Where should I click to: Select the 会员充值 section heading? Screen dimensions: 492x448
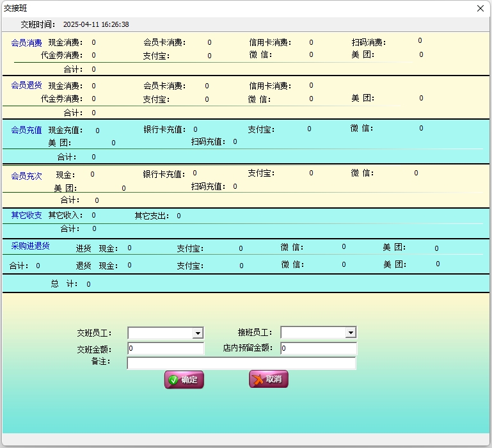[x=26, y=130]
